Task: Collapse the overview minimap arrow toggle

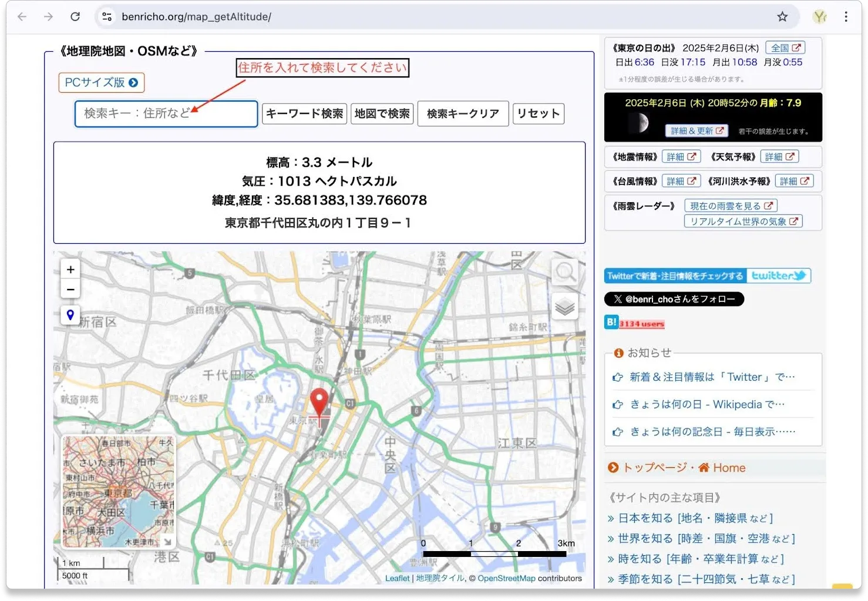Action: (x=168, y=542)
